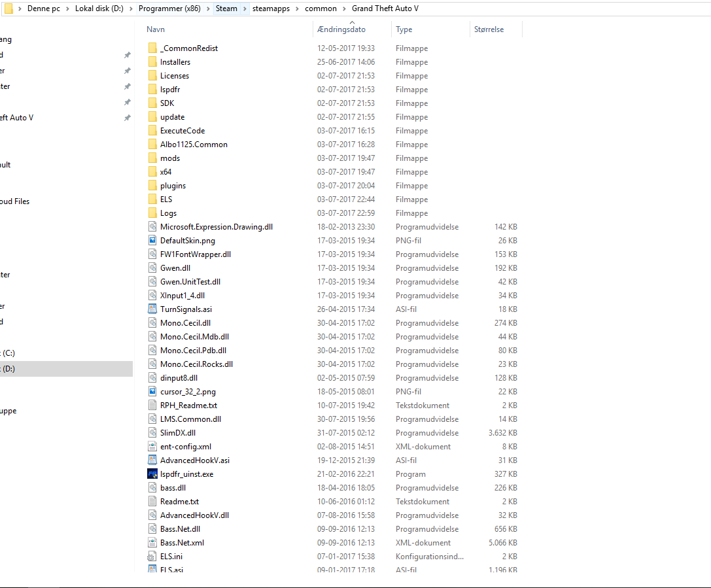
Task: Expand the chevron after Programmer (x86)
Action: point(208,9)
